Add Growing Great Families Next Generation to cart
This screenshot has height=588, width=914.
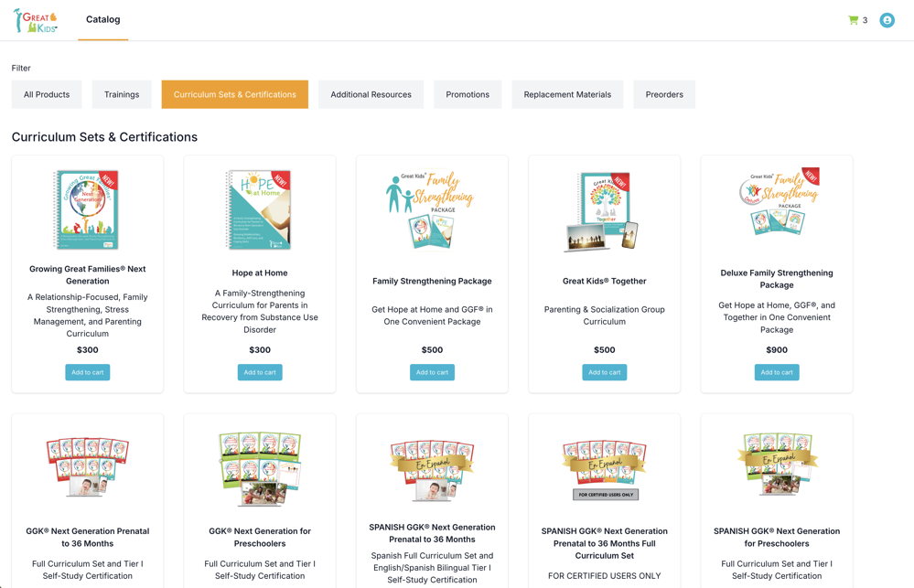[x=88, y=372]
